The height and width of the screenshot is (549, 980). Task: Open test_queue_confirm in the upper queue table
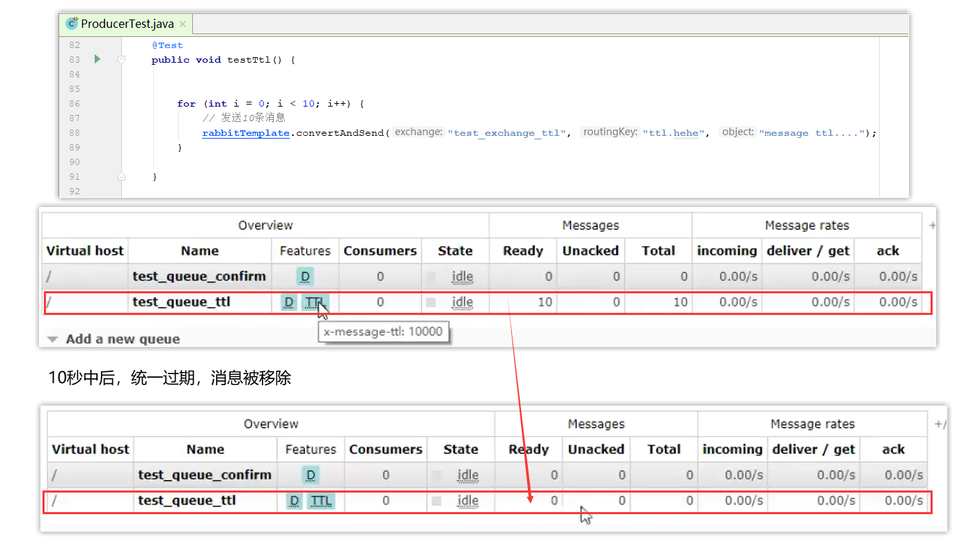tap(199, 277)
